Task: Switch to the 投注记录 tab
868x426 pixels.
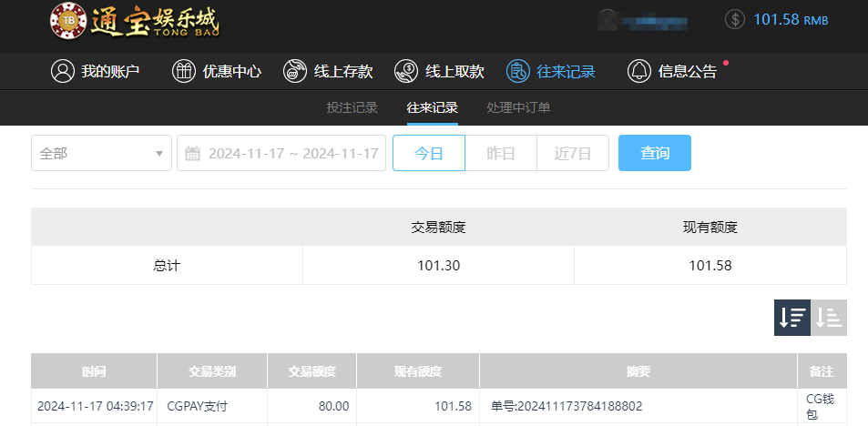Action: coord(352,107)
